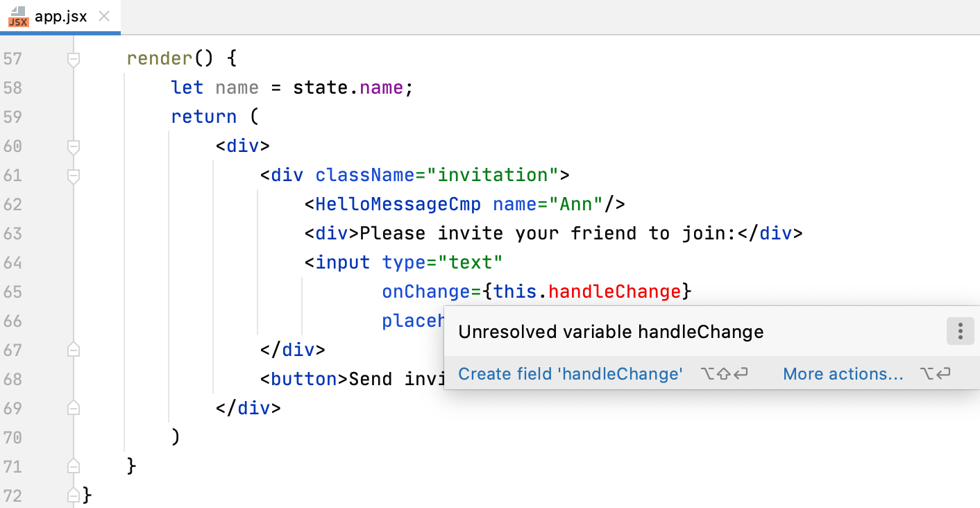This screenshot has height=508, width=980.
Task: Click the fold marker icon beside line 69
Action: click(73, 408)
